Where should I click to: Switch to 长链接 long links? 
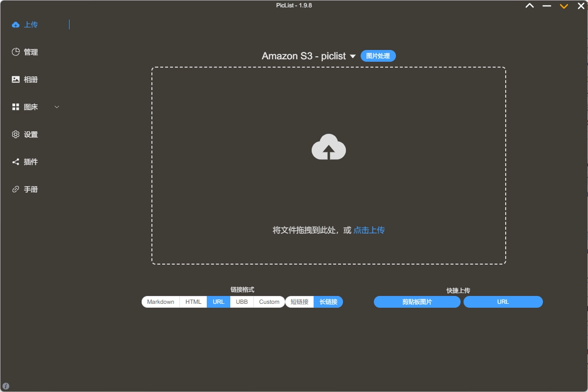328,302
